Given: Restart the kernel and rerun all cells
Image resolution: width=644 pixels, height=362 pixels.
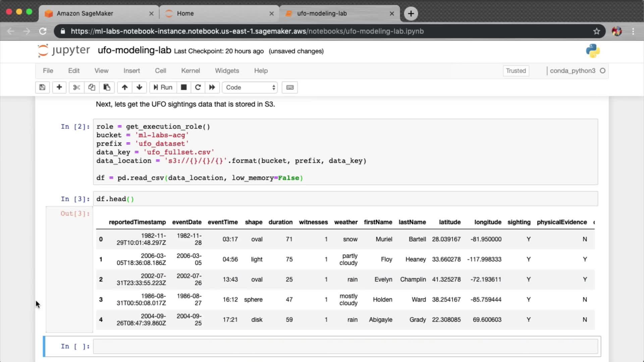Looking at the screenshot, I should pyautogui.click(x=212, y=87).
